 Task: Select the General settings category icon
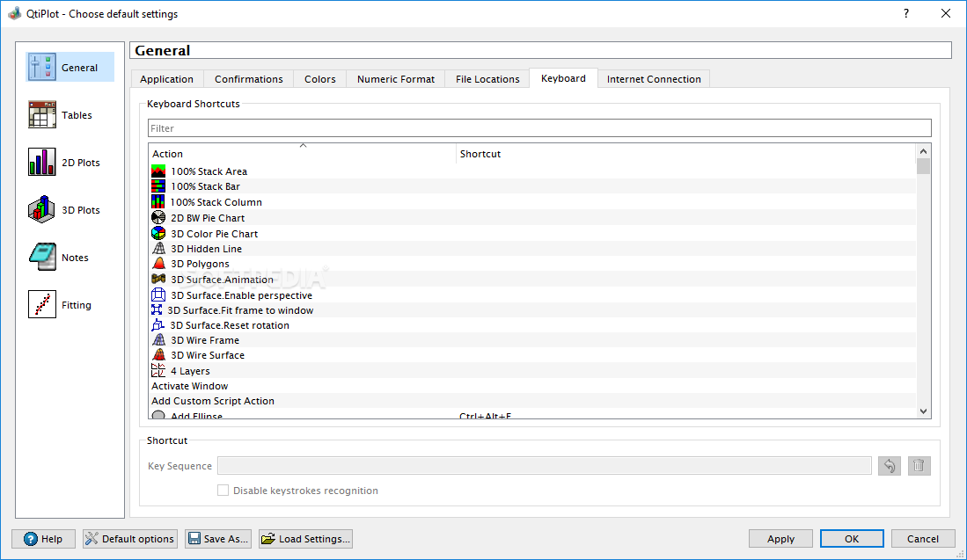click(42, 67)
